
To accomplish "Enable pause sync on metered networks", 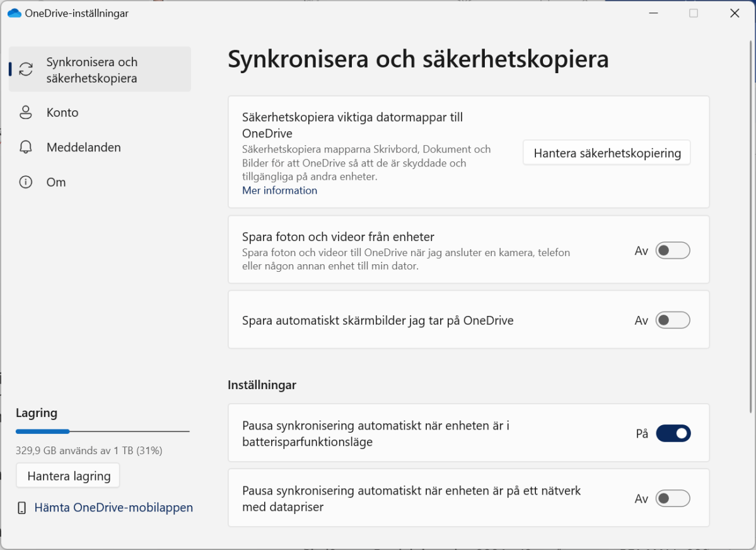I will coord(673,498).
